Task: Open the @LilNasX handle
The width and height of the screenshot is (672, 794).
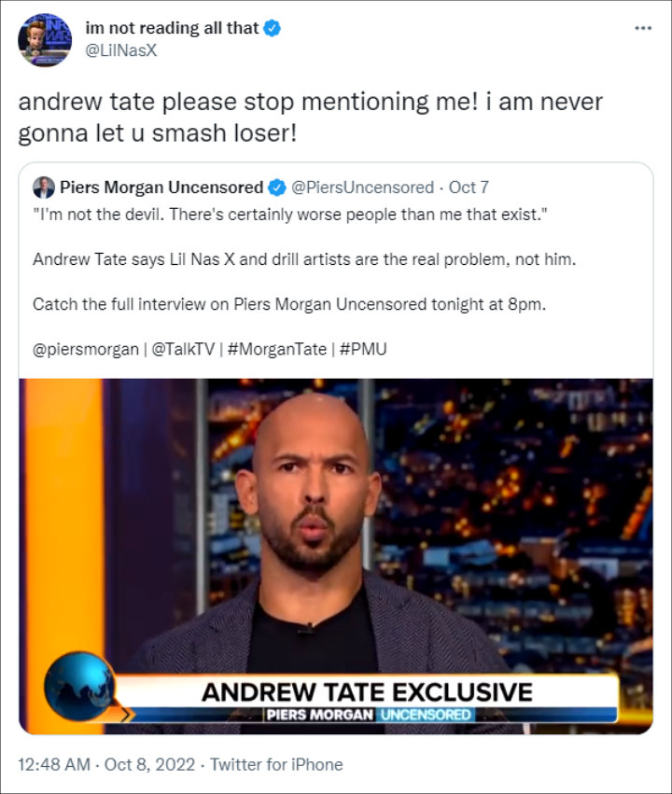Action: tap(121, 50)
